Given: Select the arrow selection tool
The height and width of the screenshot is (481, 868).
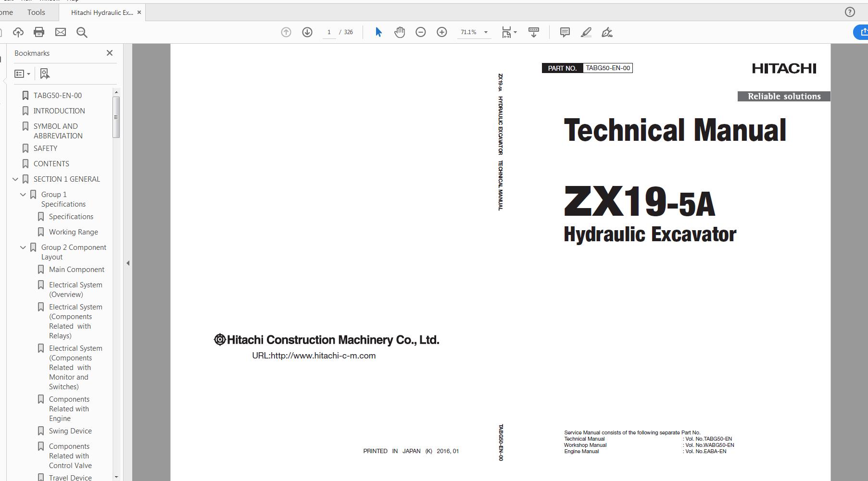Looking at the screenshot, I should click(378, 32).
